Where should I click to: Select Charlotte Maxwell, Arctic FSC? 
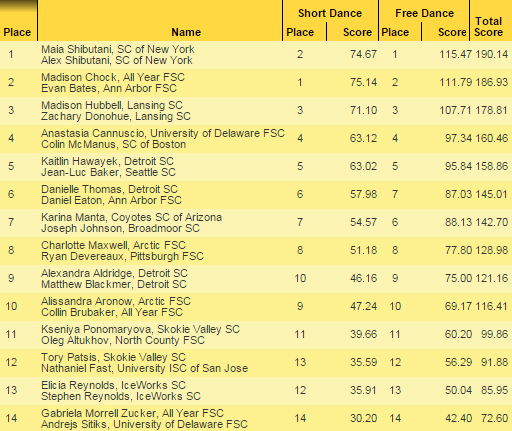[113, 245]
